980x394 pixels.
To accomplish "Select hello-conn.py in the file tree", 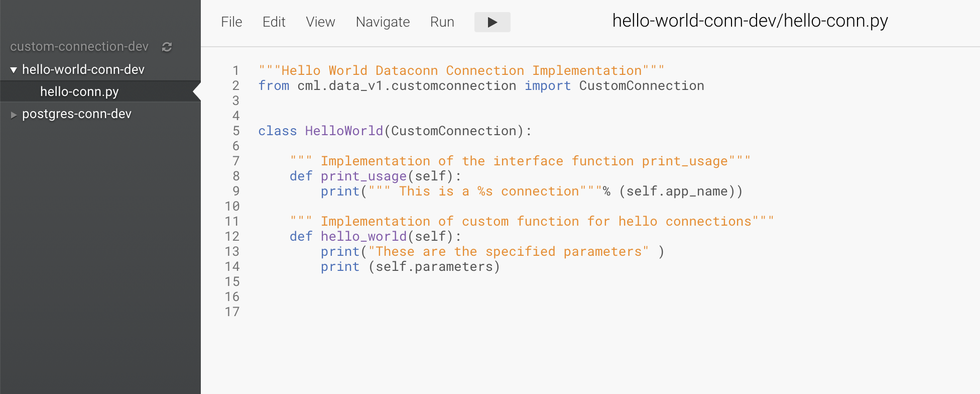I will 79,91.
